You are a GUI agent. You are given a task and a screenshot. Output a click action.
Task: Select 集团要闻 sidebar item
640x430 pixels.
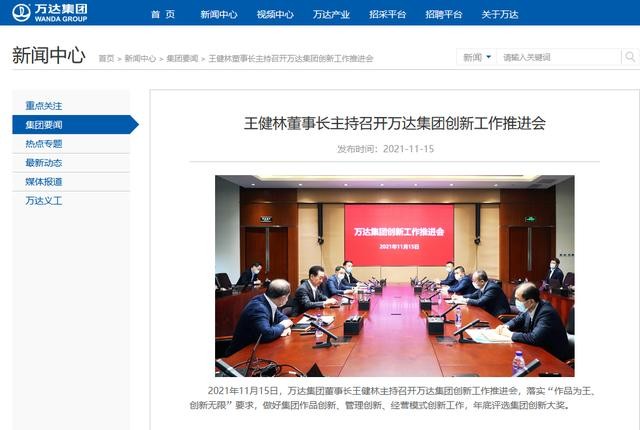(76, 124)
